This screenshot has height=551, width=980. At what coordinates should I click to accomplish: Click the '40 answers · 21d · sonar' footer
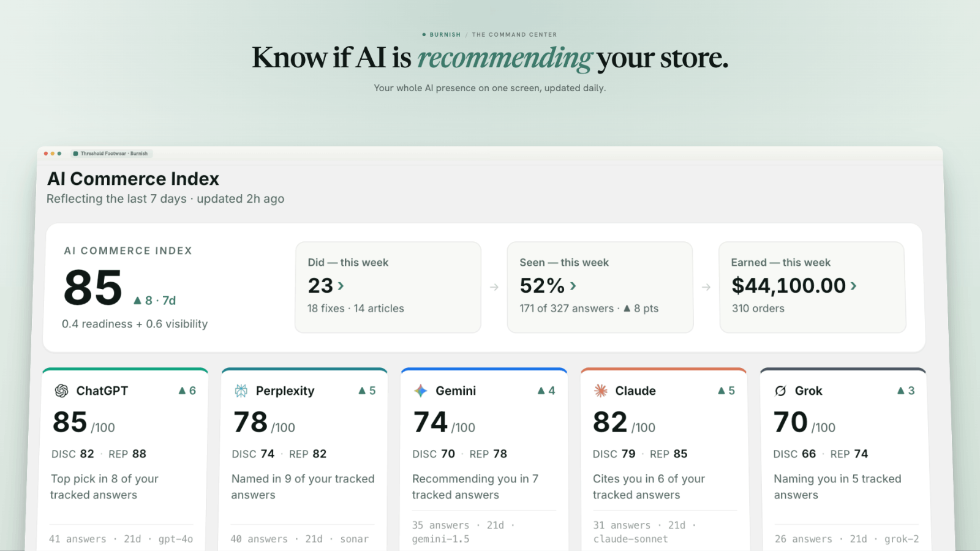[300, 539]
